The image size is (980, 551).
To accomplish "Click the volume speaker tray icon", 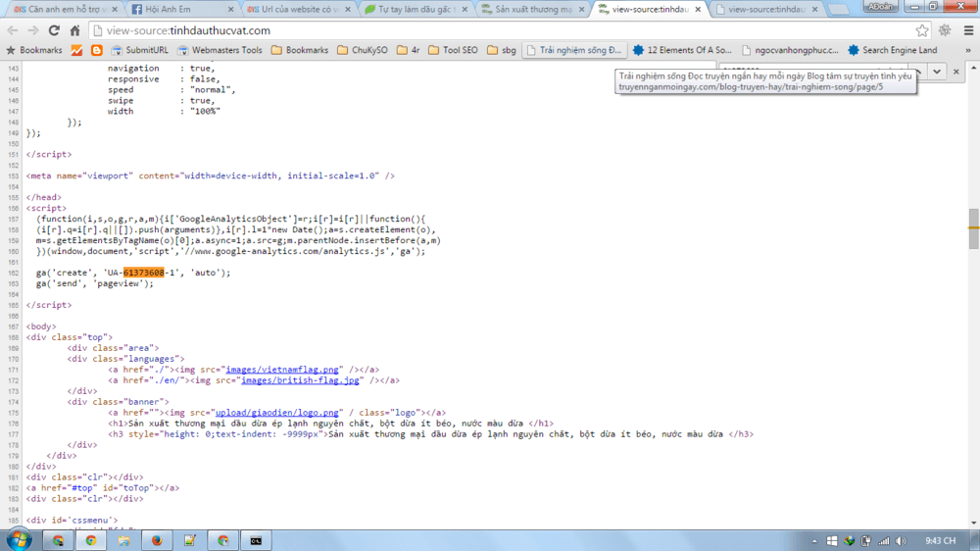I will point(901,541).
